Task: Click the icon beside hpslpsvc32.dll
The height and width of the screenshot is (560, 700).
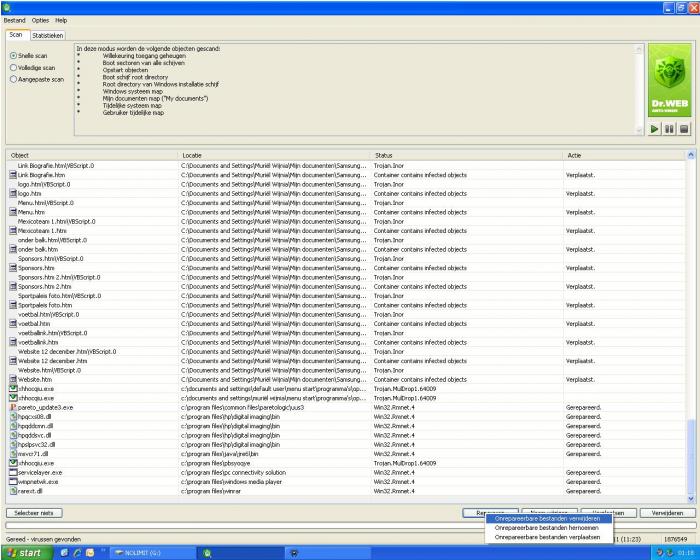Action: point(13,445)
